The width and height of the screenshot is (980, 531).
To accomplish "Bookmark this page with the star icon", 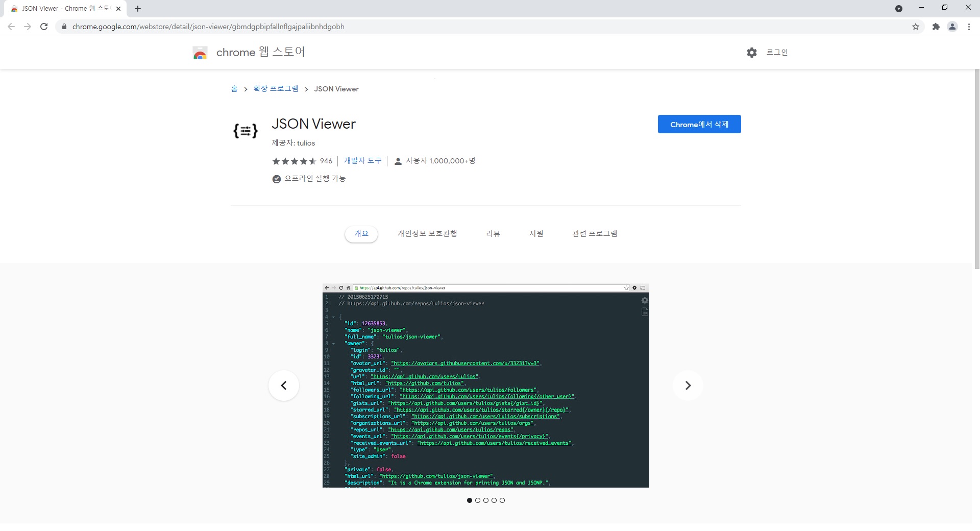I will click(x=916, y=27).
